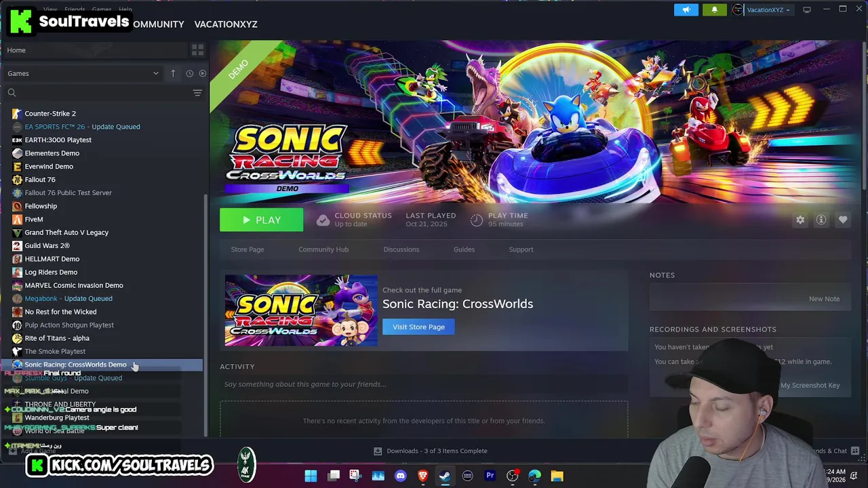Click downloads icon in bottom bar
868x488 pixels.
378,451
